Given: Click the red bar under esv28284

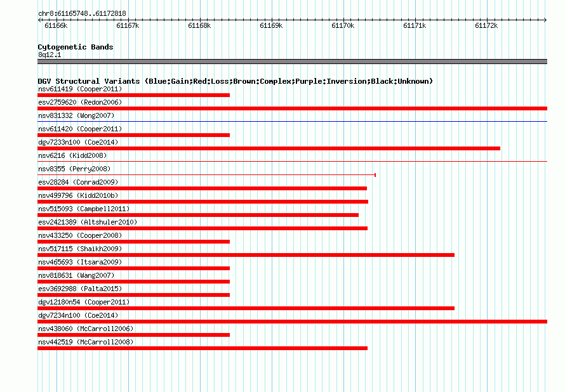Looking at the screenshot, I should point(202,188).
